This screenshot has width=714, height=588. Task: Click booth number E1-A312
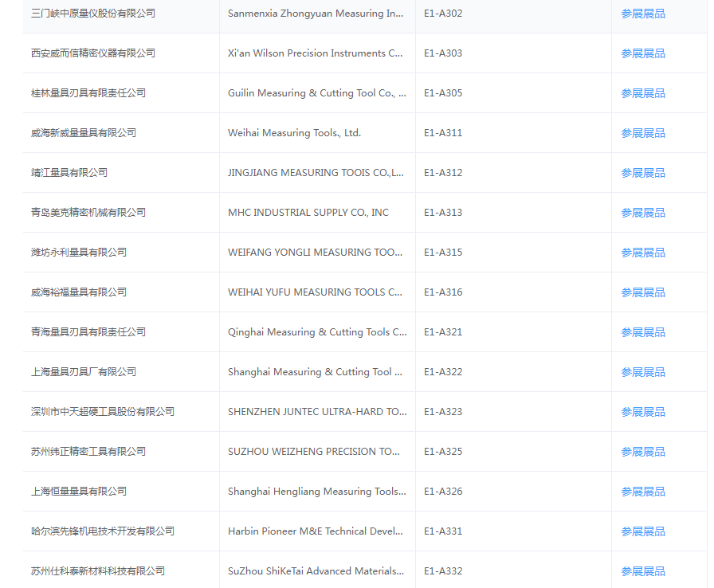point(443,172)
